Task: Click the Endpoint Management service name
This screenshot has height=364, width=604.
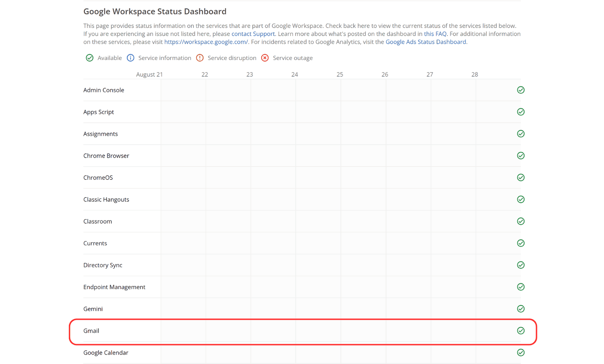Action: click(114, 287)
